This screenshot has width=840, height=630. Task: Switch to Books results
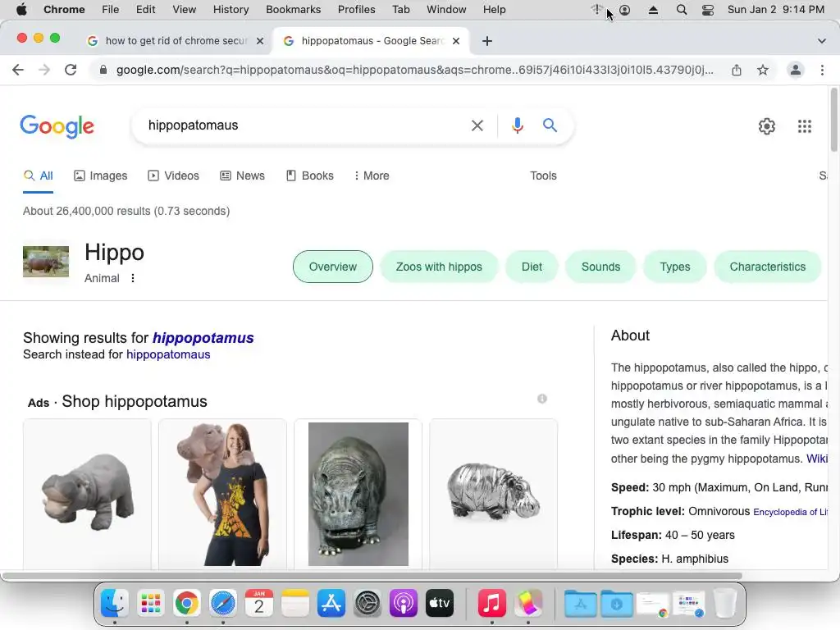click(309, 176)
